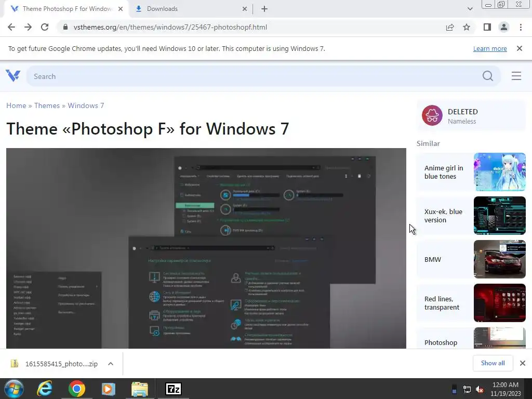Open the Chrome side panel icon
Viewport: 532px width, 399px height.
tap(487, 27)
